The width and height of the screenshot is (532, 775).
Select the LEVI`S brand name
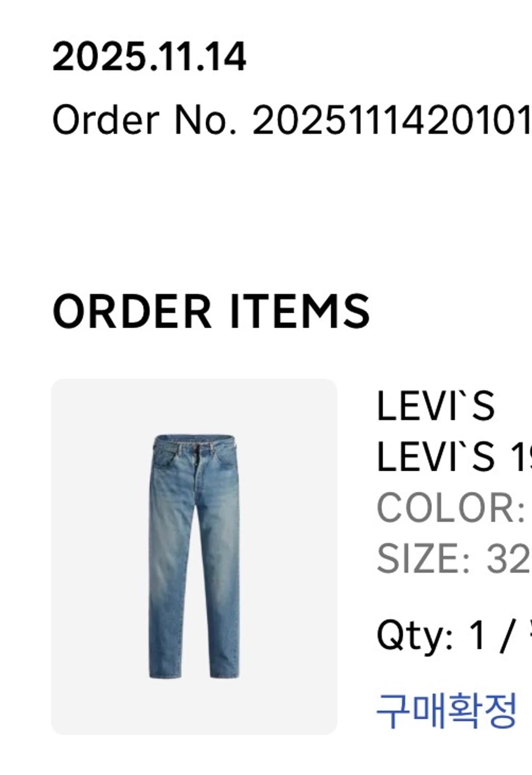pos(436,406)
